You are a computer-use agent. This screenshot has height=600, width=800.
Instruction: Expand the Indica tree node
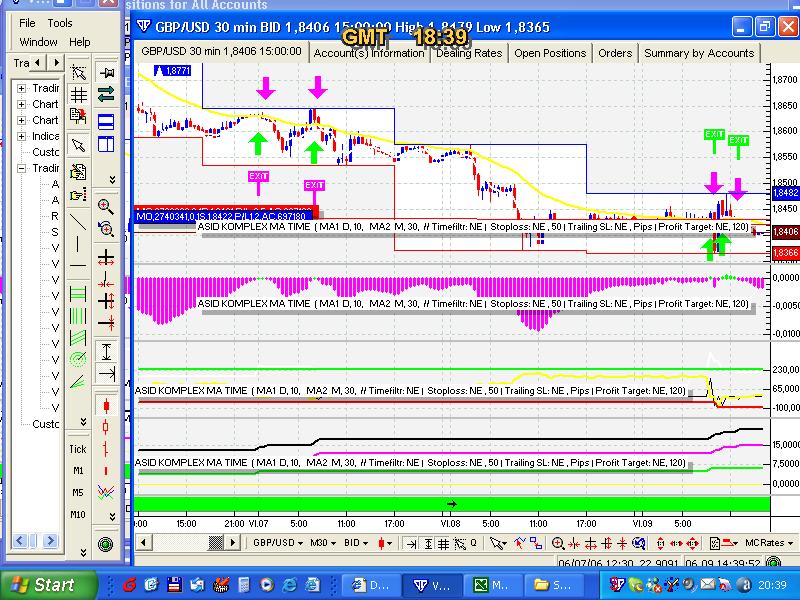(x=21, y=137)
